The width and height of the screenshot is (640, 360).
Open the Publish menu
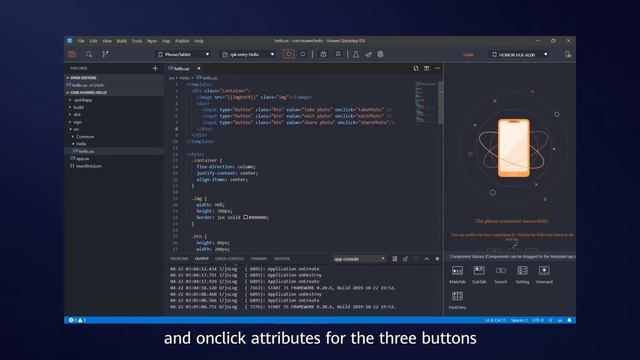click(x=182, y=41)
